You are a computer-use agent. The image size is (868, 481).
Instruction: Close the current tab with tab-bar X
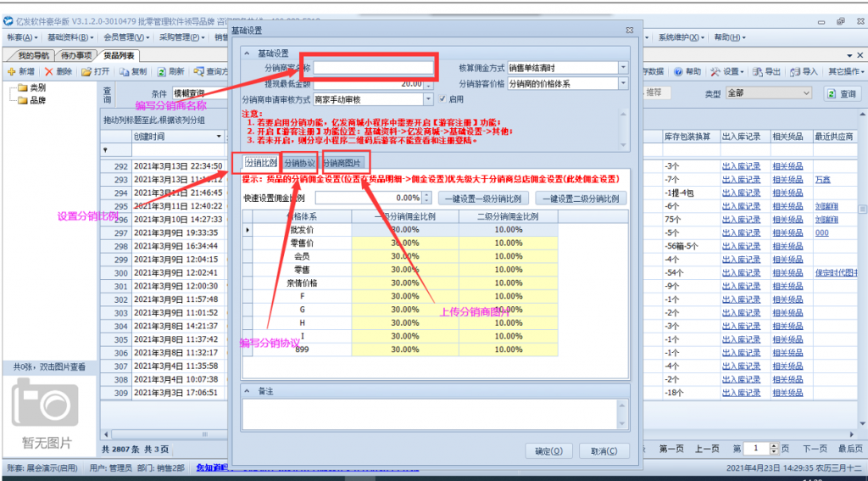point(860,55)
